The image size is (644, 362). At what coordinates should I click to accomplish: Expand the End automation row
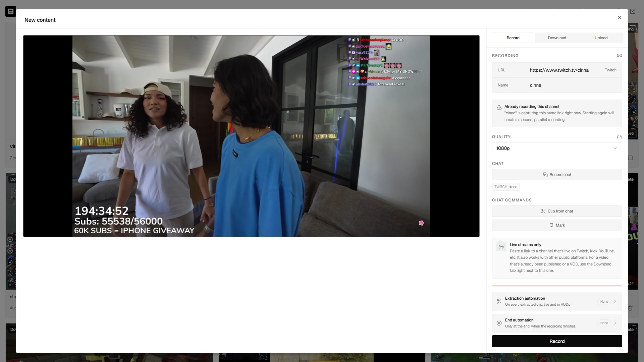click(x=557, y=323)
